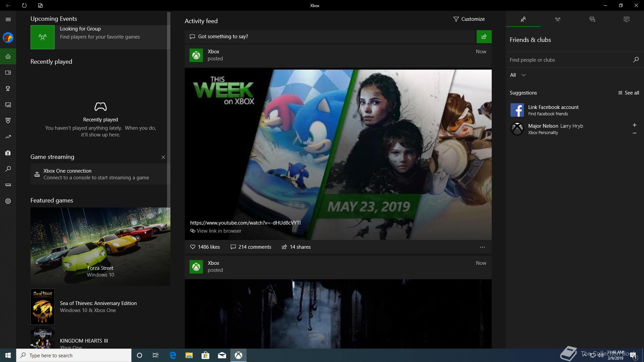The height and width of the screenshot is (362, 644).
Task: Open the hamburger navigation menu
Action: coord(8,19)
